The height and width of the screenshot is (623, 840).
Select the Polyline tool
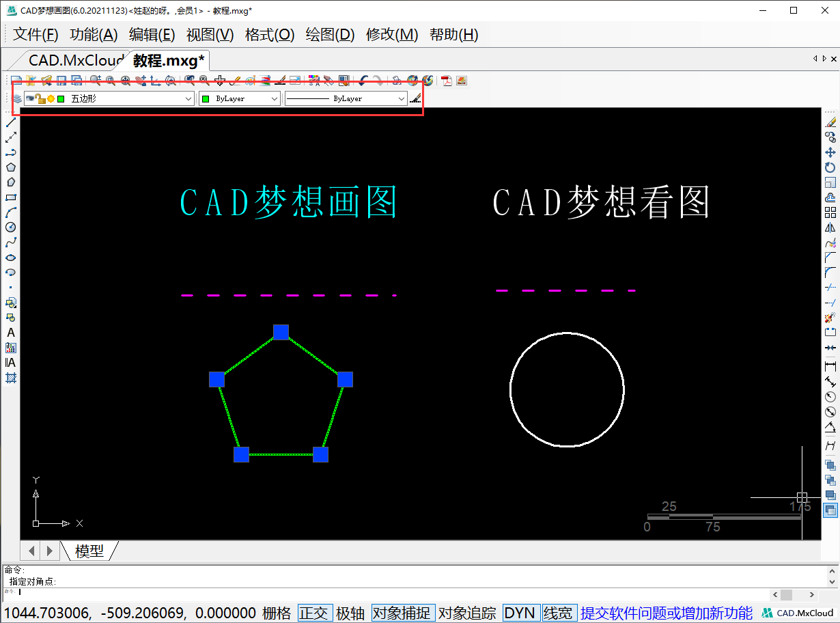click(x=11, y=152)
